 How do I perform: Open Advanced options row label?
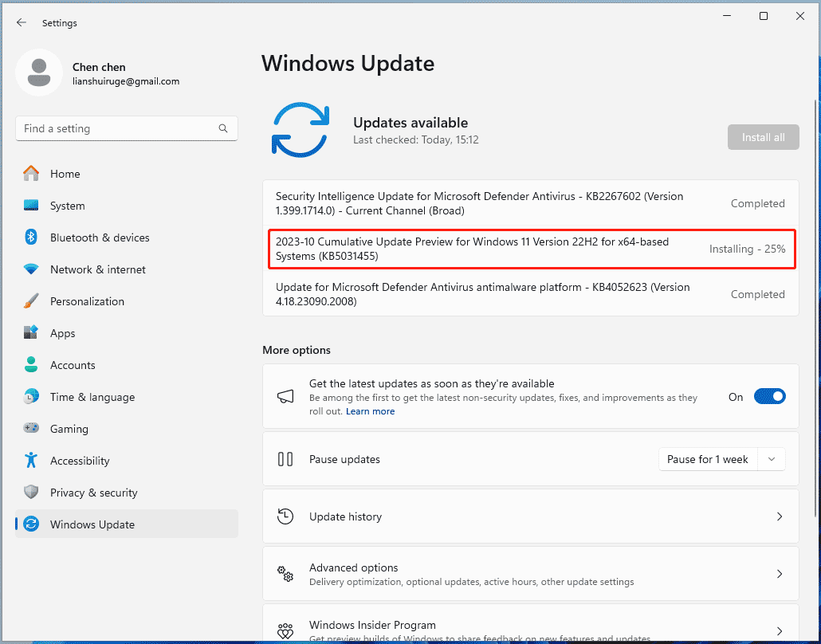coord(353,567)
